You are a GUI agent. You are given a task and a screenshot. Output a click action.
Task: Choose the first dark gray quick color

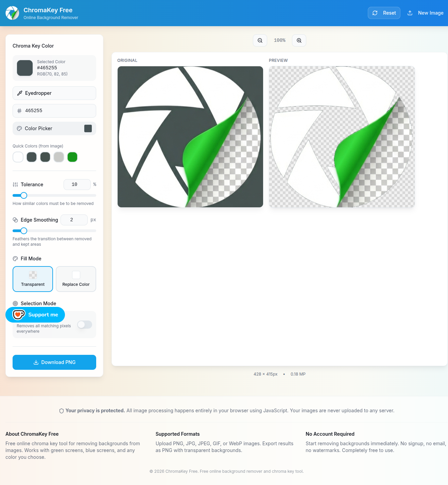pyautogui.click(x=32, y=157)
